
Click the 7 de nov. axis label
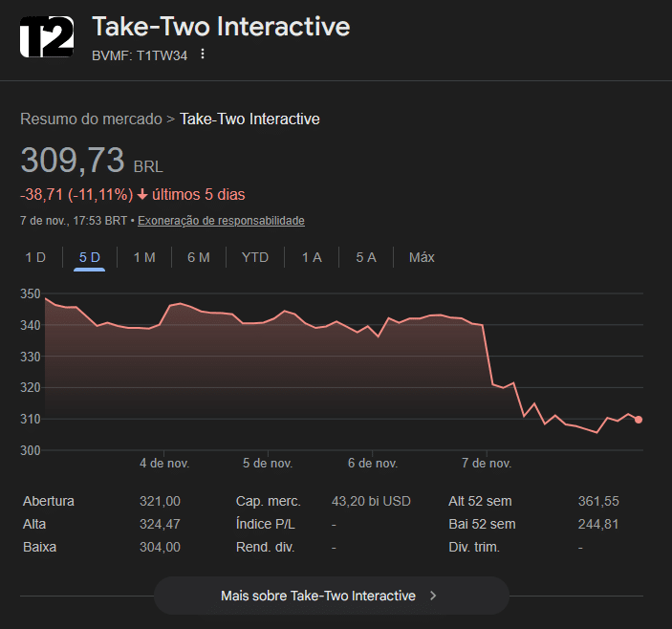[x=487, y=464]
